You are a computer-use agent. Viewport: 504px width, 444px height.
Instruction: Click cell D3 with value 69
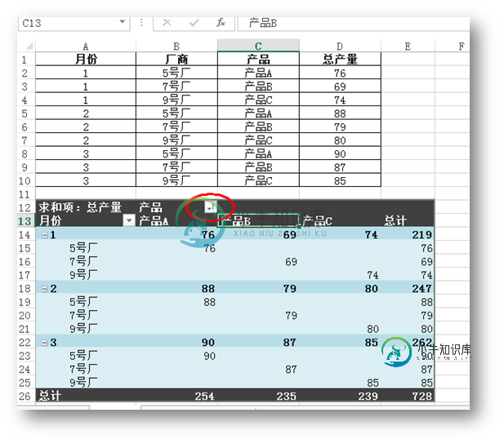pyautogui.click(x=340, y=87)
